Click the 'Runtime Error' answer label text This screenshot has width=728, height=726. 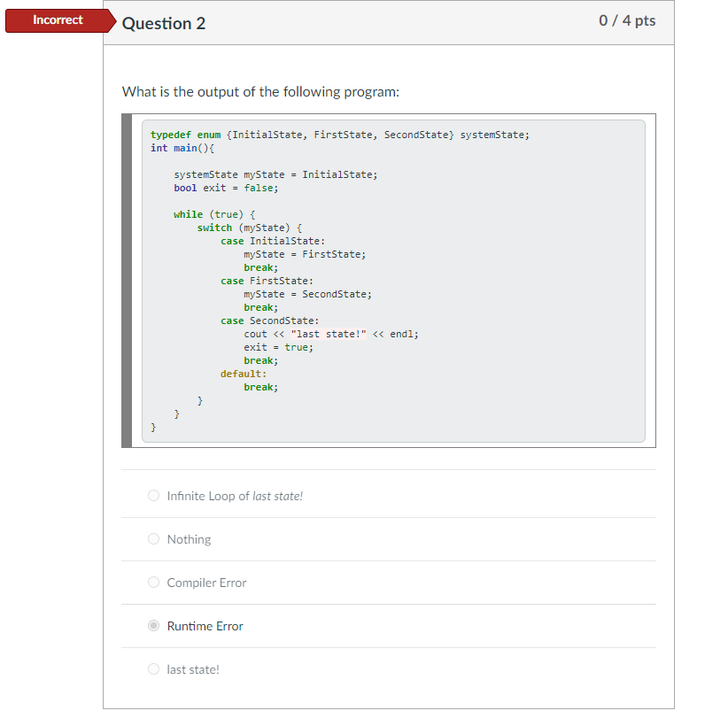205,626
